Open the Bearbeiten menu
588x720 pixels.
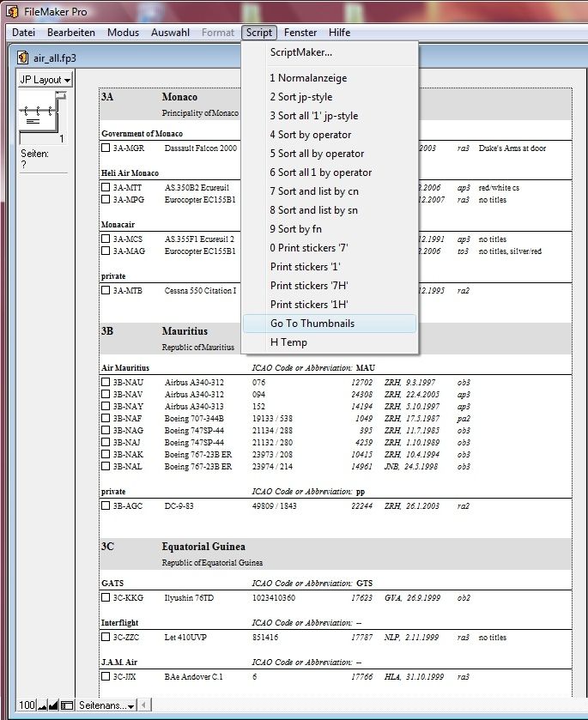click(x=71, y=33)
